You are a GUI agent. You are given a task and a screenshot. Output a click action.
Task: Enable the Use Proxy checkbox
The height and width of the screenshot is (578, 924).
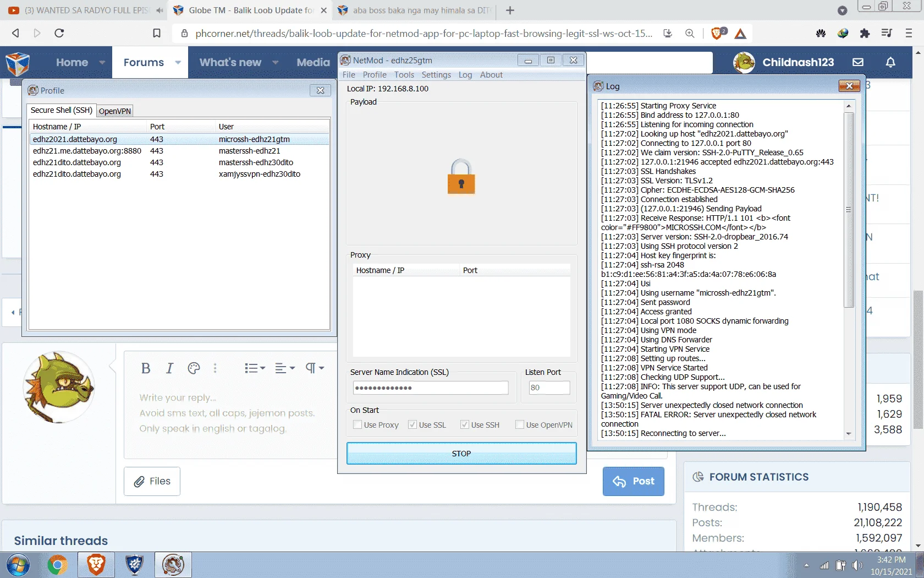click(358, 424)
